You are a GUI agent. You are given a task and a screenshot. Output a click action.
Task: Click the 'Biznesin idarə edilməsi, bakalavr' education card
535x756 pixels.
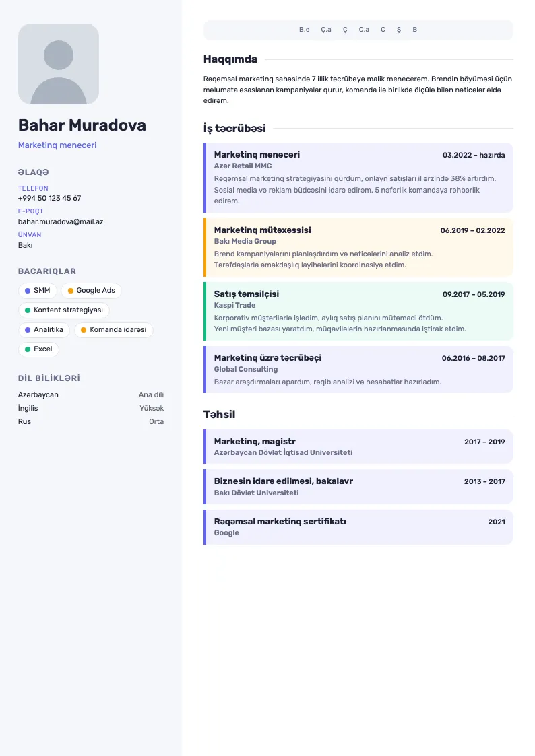[x=358, y=487]
